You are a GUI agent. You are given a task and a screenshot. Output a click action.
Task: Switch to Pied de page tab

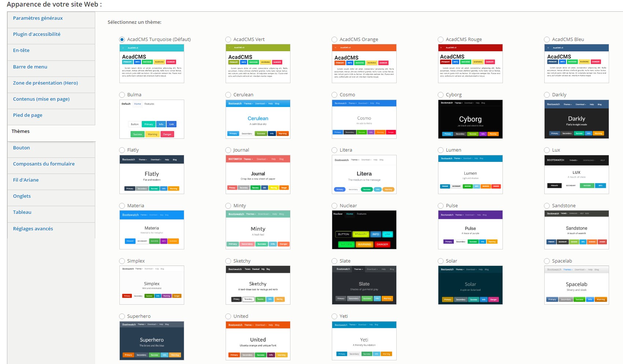[x=51, y=117]
